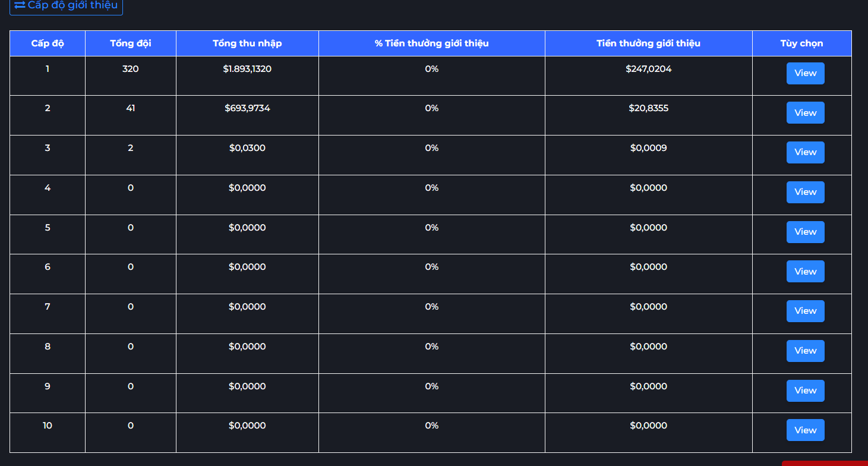
Task: View level 10 referral details
Action: pyautogui.click(x=805, y=430)
